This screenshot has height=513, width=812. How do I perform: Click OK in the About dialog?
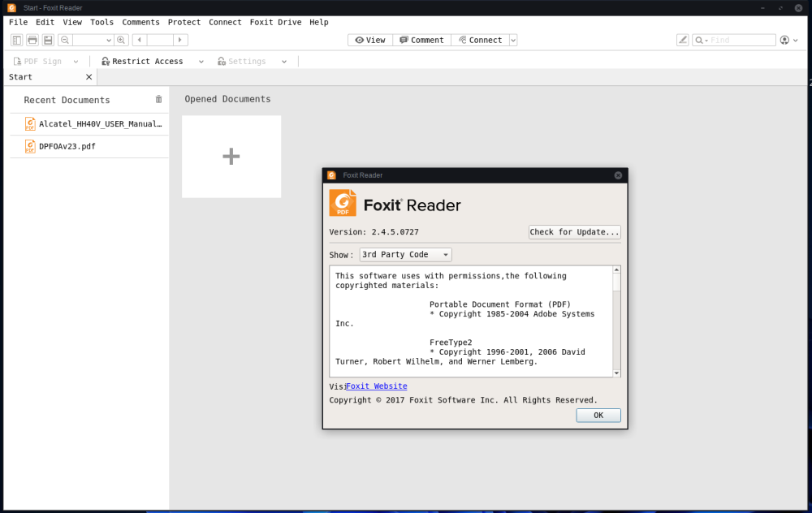tap(598, 415)
